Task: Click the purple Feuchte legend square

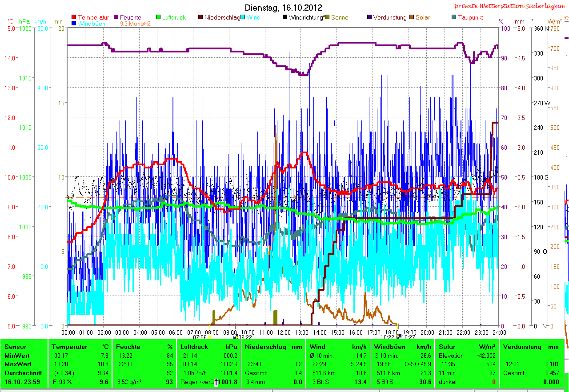Action: [x=116, y=17]
